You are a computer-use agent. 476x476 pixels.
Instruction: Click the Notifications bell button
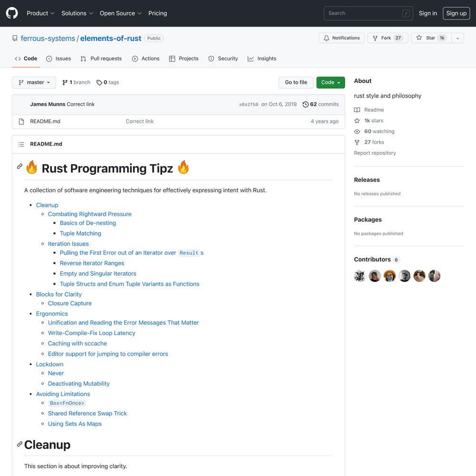pos(341,38)
